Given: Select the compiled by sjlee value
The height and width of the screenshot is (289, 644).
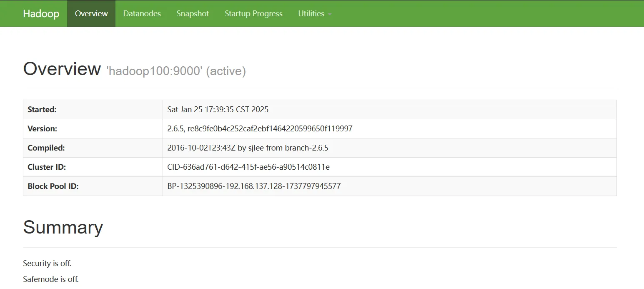Looking at the screenshot, I should [251, 148].
